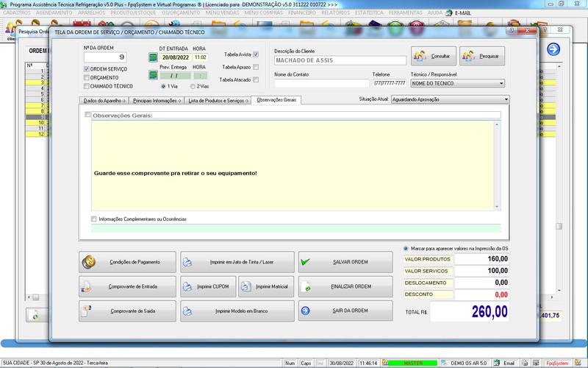The image size is (588, 368).
Task: Click the Imprimir Matricial button
Action: point(266,286)
